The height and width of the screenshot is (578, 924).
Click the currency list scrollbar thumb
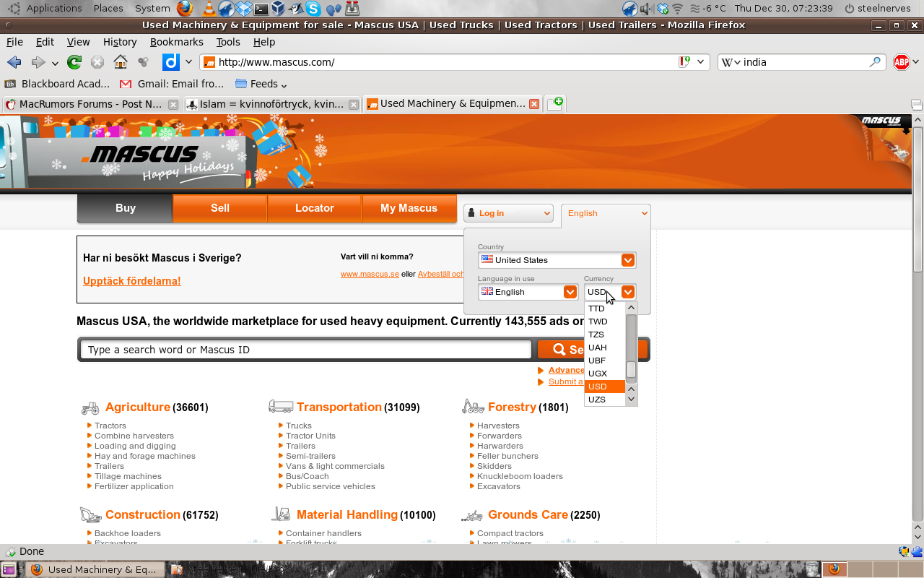631,370
